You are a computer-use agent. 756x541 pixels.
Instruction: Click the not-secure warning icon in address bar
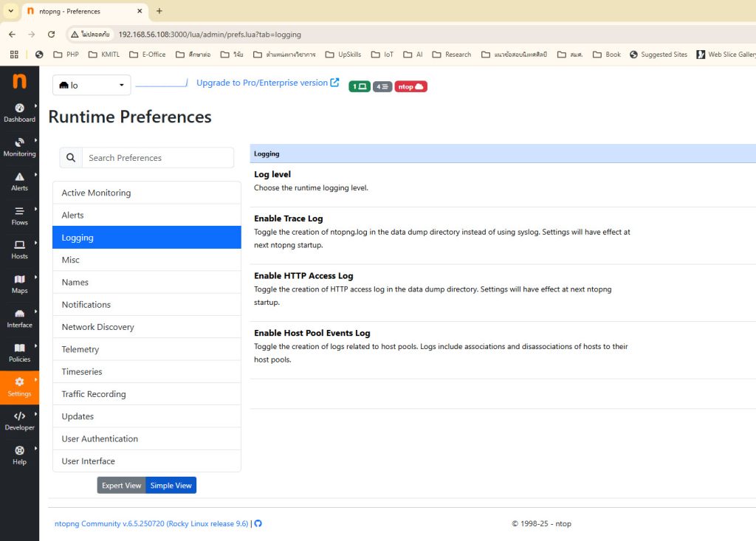pos(75,34)
